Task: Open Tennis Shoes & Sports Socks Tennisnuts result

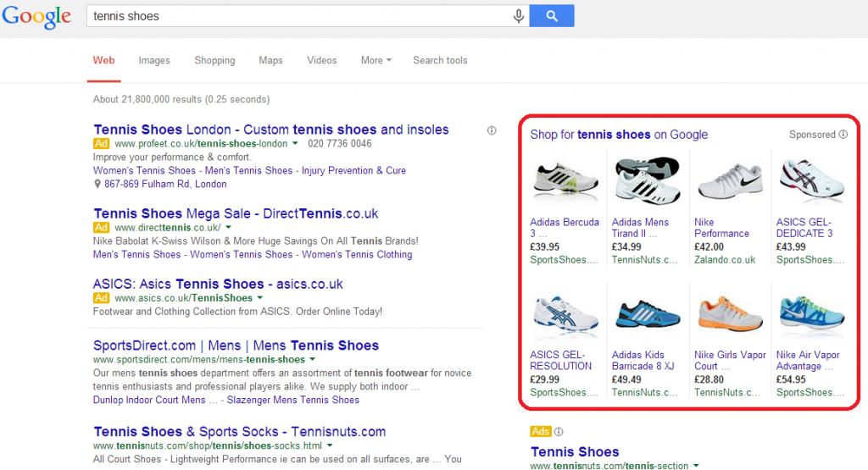Action: pos(240,431)
